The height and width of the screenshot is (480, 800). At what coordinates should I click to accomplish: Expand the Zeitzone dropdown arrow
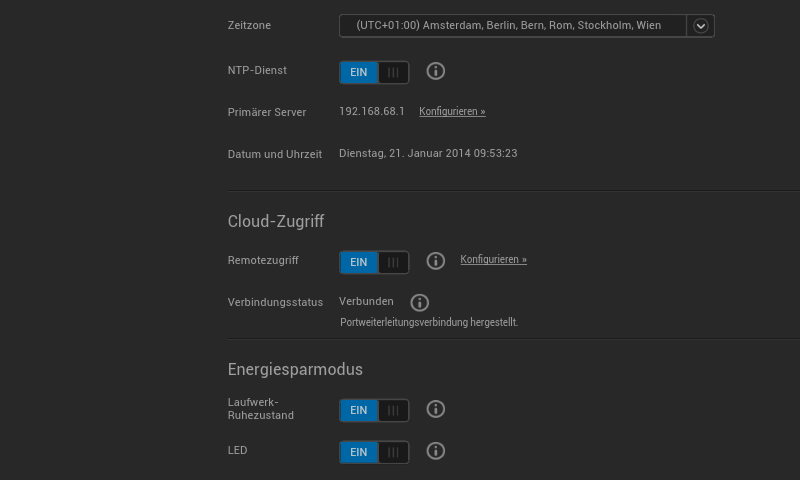click(701, 26)
